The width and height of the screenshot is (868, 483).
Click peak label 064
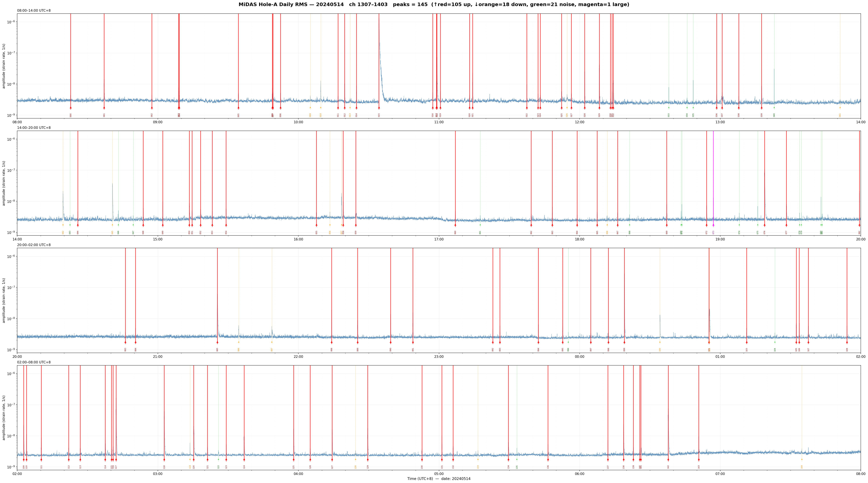coord(577,232)
